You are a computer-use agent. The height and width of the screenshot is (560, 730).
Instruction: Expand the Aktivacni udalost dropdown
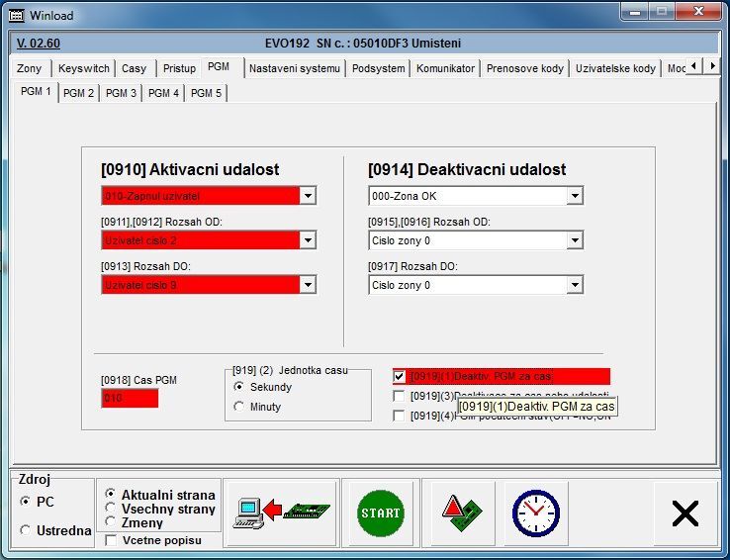pyautogui.click(x=308, y=196)
